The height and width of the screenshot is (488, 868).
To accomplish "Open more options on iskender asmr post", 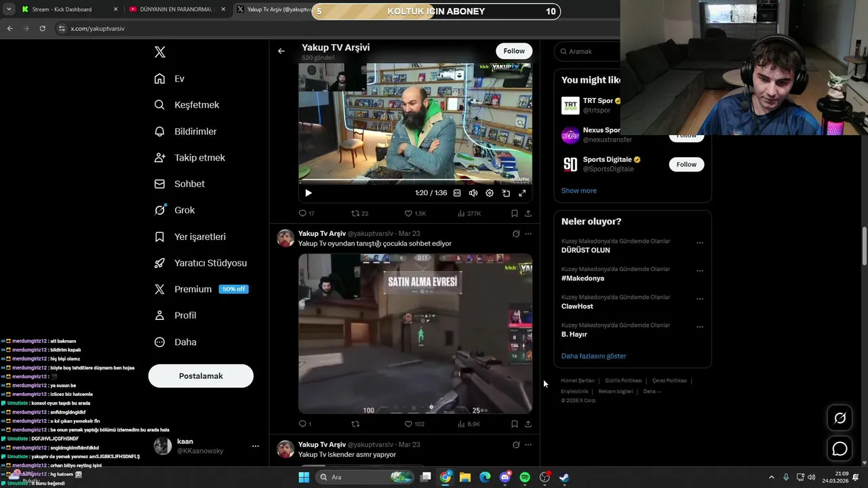I will point(528,445).
